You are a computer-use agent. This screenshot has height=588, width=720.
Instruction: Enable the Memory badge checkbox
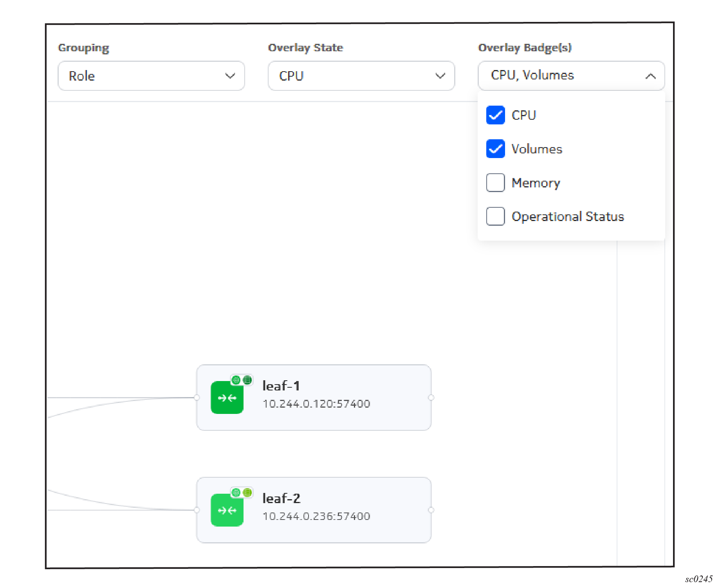click(495, 183)
